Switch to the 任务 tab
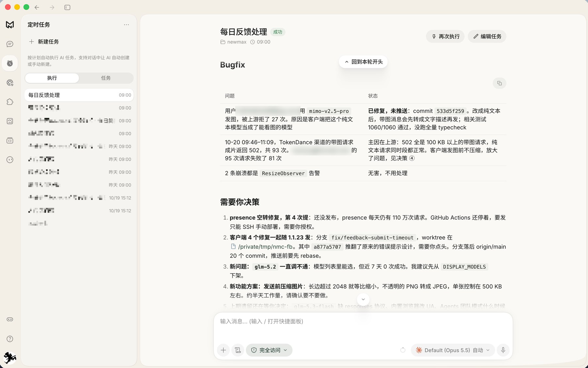 106,78
